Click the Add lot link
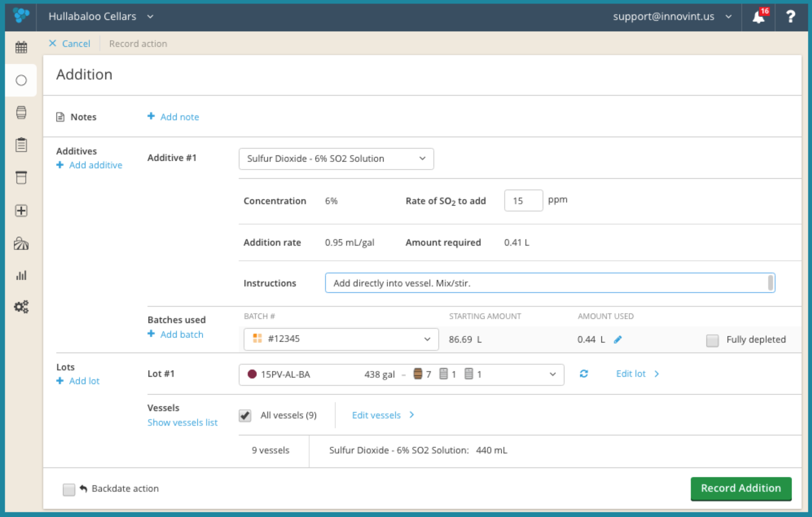This screenshot has width=812, height=517. coord(84,381)
